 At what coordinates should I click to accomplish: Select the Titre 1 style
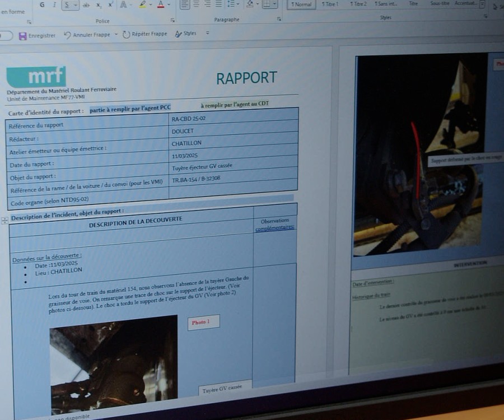click(x=330, y=4)
